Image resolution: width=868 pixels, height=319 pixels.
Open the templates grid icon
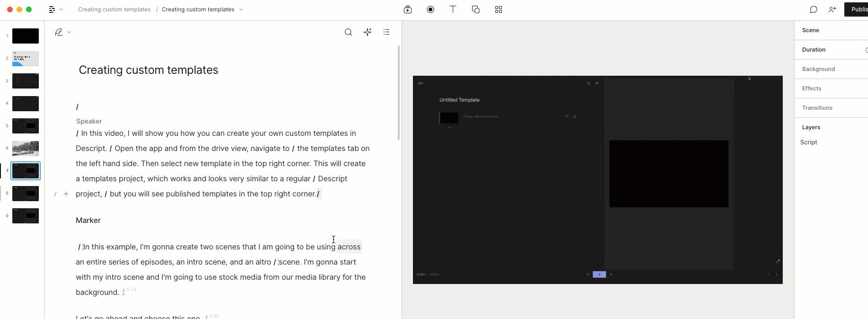click(x=499, y=9)
